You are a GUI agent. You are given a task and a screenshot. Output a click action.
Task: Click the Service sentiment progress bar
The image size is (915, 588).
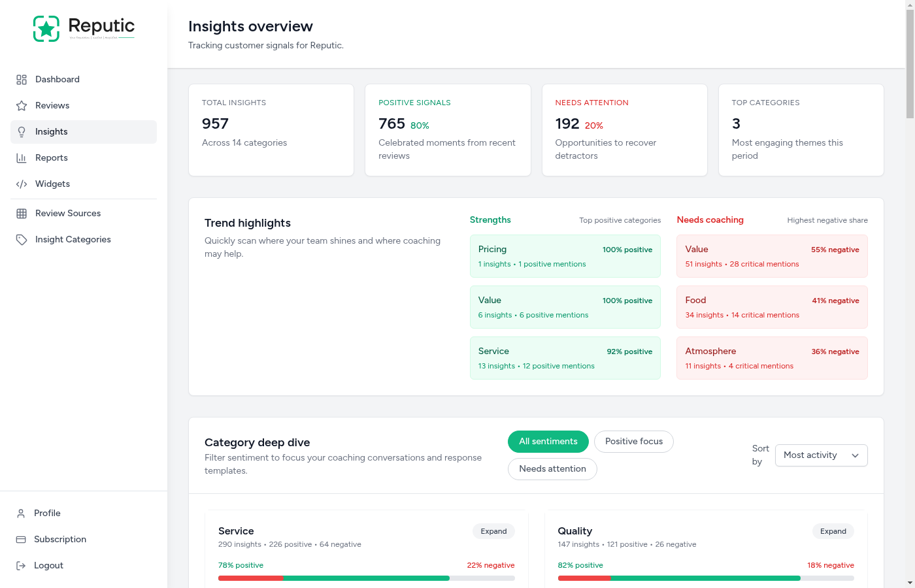[366, 578]
